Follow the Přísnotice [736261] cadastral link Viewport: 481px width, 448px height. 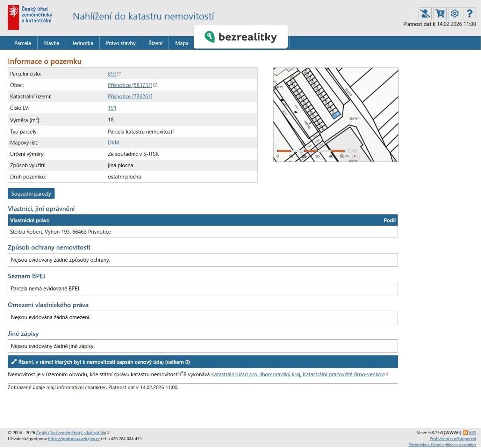pyautogui.click(x=130, y=96)
